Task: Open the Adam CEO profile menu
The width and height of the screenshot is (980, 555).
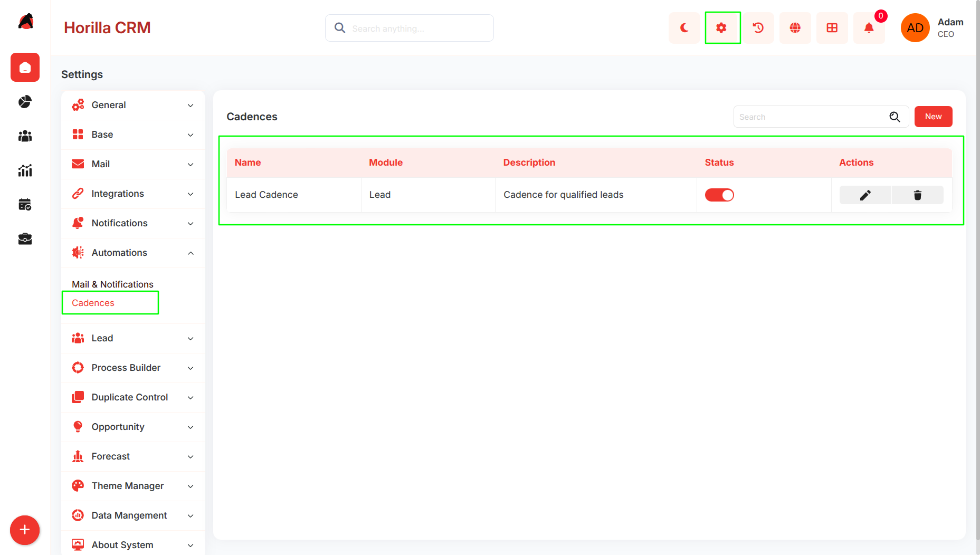Action: [x=933, y=28]
